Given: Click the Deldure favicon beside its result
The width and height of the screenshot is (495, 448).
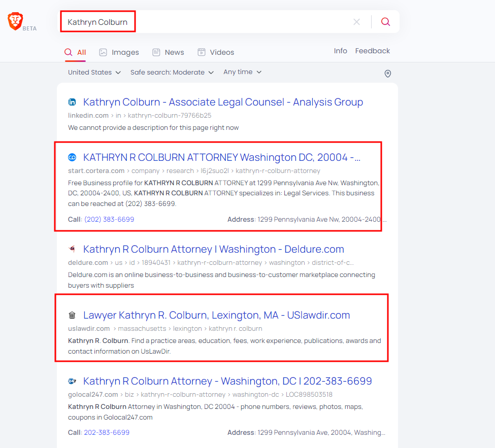Looking at the screenshot, I should (x=72, y=249).
